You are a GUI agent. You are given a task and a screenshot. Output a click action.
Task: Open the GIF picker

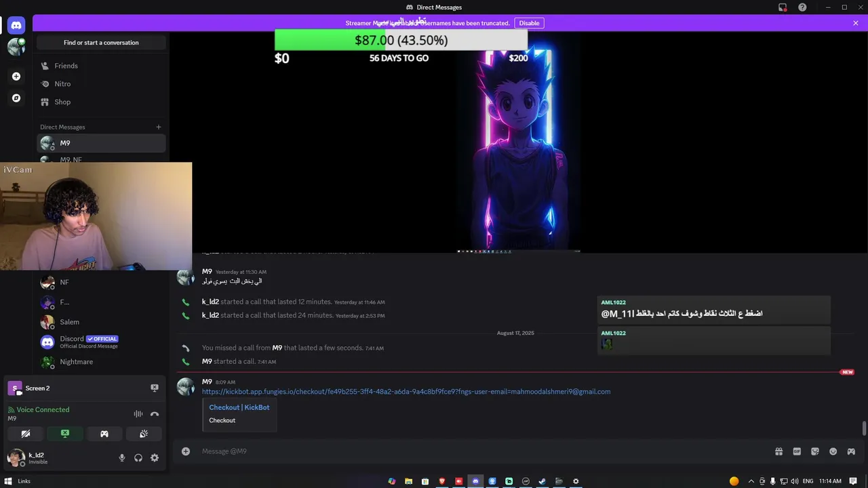(x=797, y=451)
